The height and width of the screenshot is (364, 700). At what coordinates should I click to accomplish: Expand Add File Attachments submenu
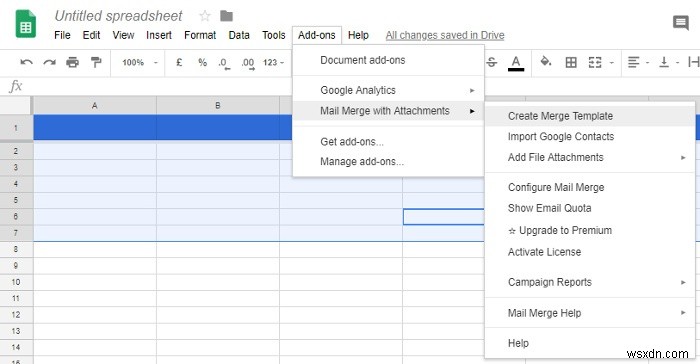pos(590,157)
